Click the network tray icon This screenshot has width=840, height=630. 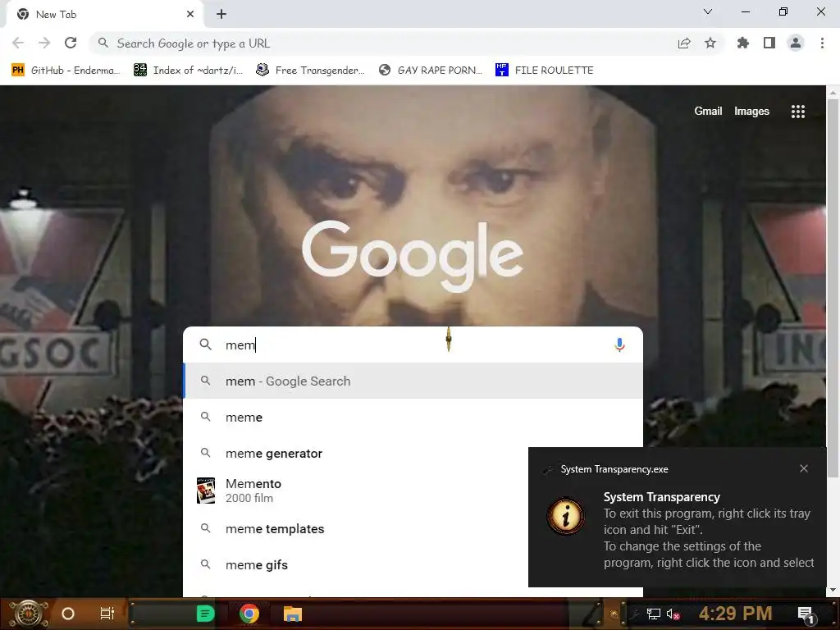654,614
